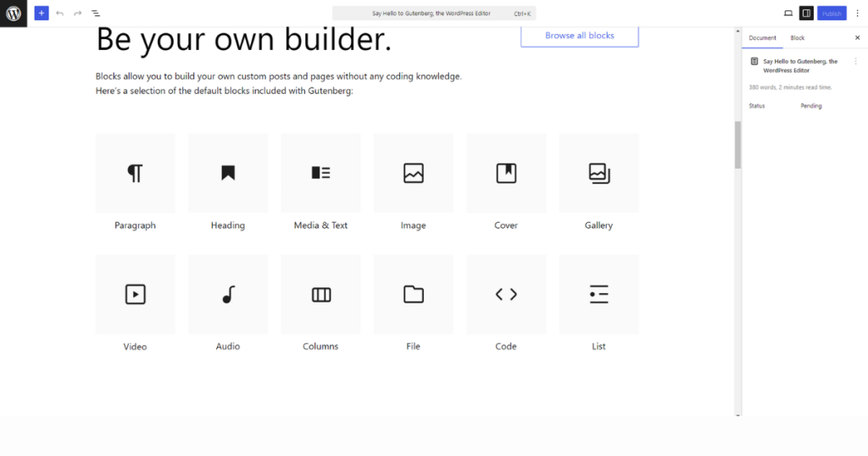The image size is (868, 456).
Task: Open post actions menu in sidebar
Action: point(856,61)
